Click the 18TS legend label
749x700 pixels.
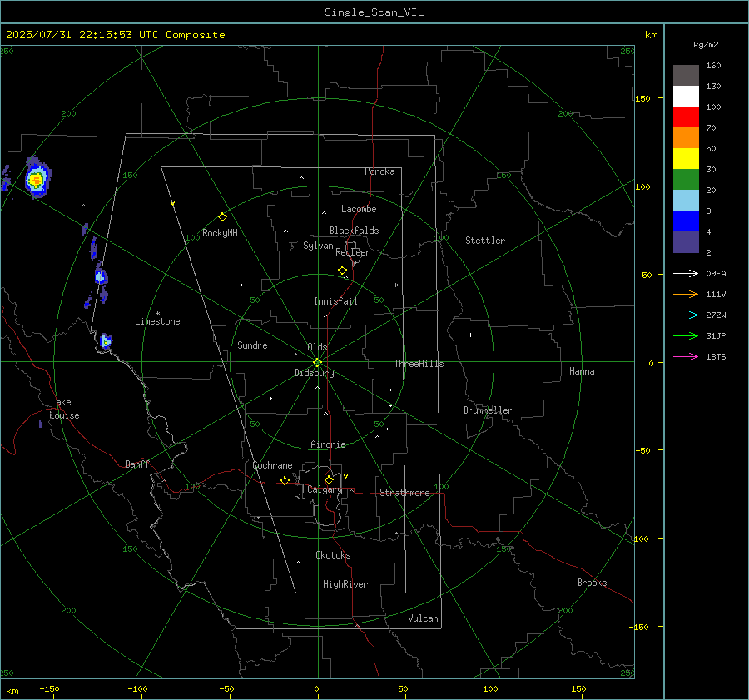716,356
